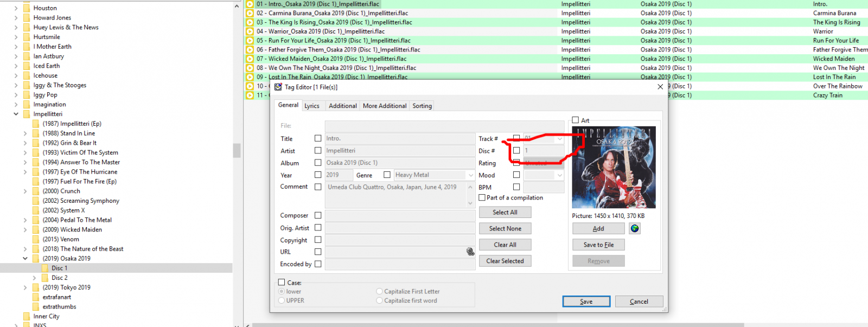
Task: Click the Clear All button
Action: coord(505,245)
